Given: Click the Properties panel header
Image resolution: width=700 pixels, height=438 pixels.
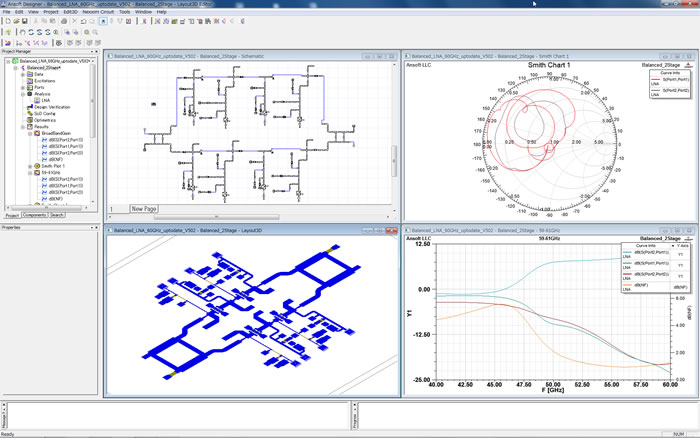Looking at the screenshot, I should tap(49, 228).
